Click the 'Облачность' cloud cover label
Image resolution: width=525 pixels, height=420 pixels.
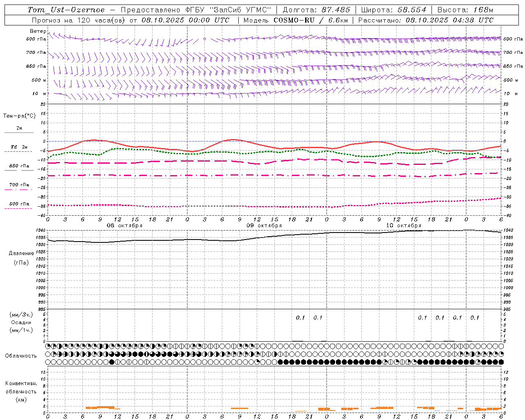(x=21, y=356)
